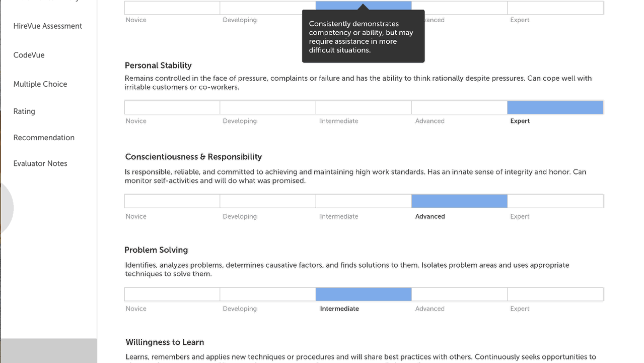Set Personal Stability rating to Intermediate
The width and height of the screenshot is (644, 363).
[x=364, y=107]
